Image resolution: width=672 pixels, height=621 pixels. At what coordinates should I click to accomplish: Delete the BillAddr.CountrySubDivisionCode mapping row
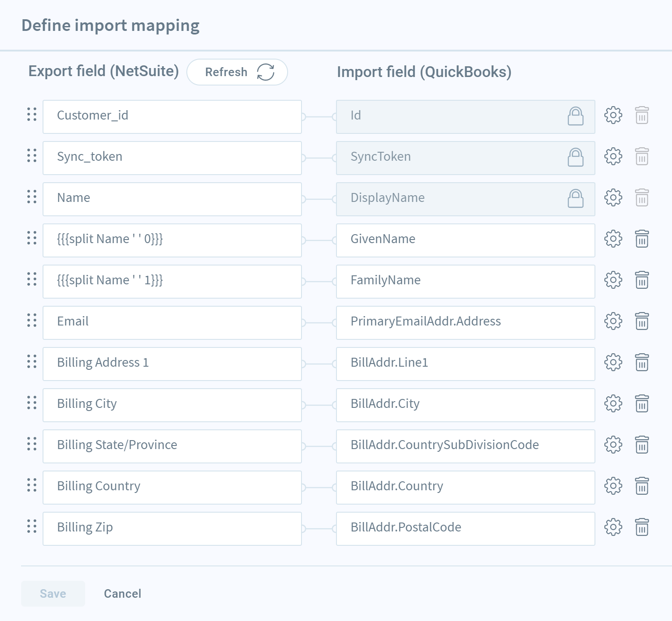[642, 445]
